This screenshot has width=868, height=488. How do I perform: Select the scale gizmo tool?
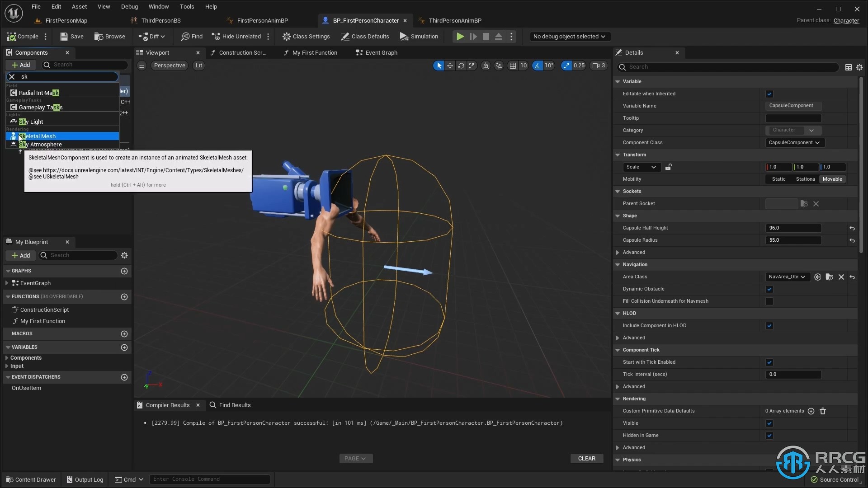[x=472, y=66]
